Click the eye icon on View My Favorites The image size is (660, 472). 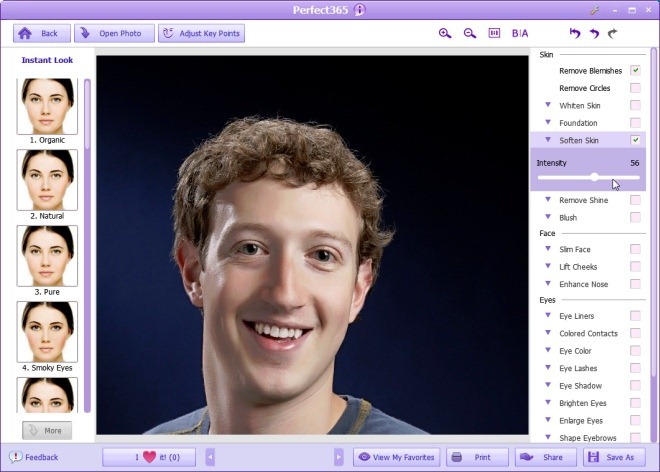tap(365, 457)
